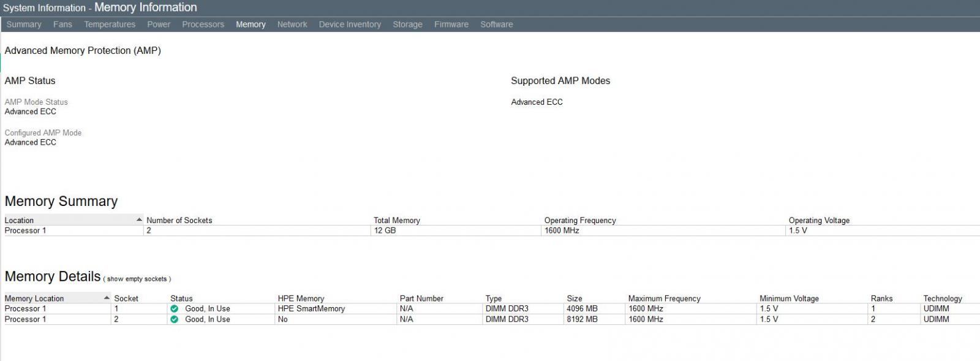980x361 pixels.
Task: Sort Memory Summary by Location arrow
Action: pos(139,219)
